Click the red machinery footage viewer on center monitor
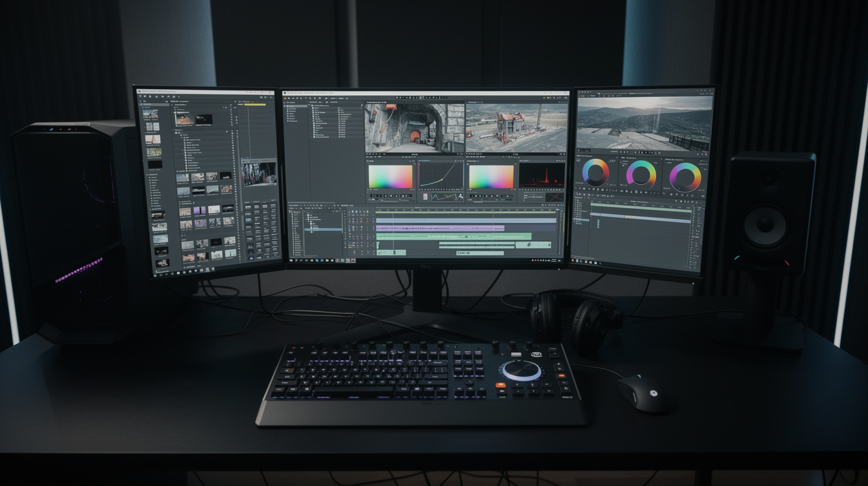 517,128
